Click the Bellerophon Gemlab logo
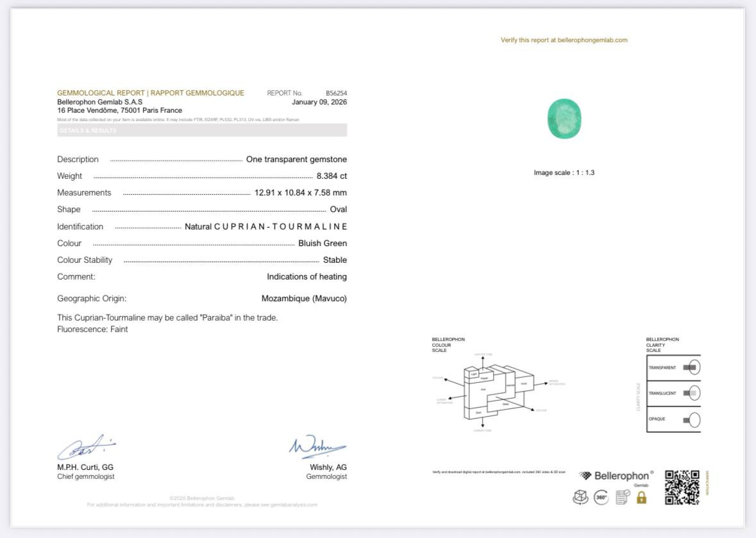The image size is (756, 538). [x=616, y=476]
